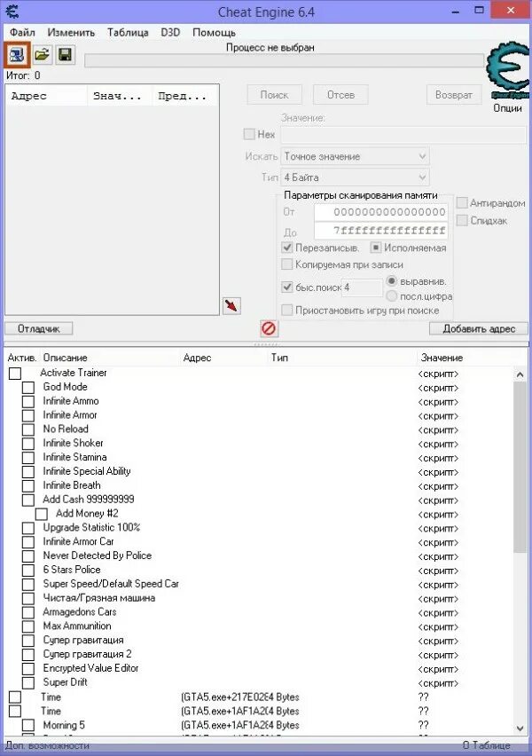Open the Тип value type dropdown
This screenshot has width=532, height=756.
coord(355,177)
